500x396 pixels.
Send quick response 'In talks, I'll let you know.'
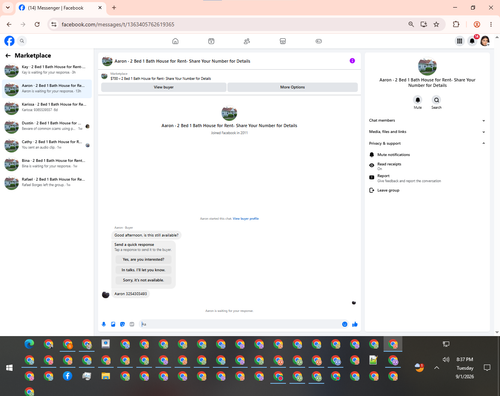click(x=143, y=270)
